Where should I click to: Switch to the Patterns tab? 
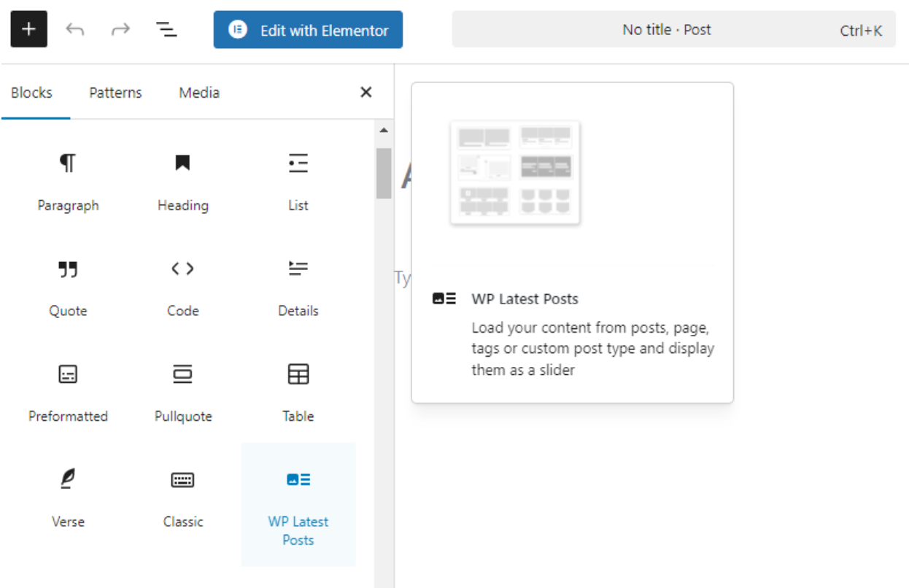(x=115, y=93)
